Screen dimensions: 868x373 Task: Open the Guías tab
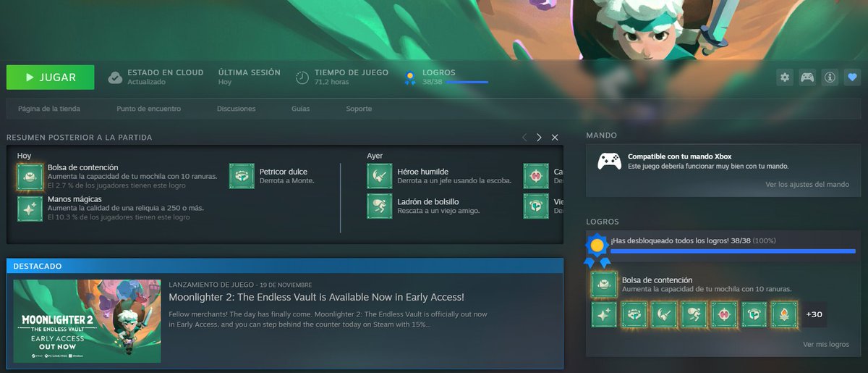click(x=301, y=109)
